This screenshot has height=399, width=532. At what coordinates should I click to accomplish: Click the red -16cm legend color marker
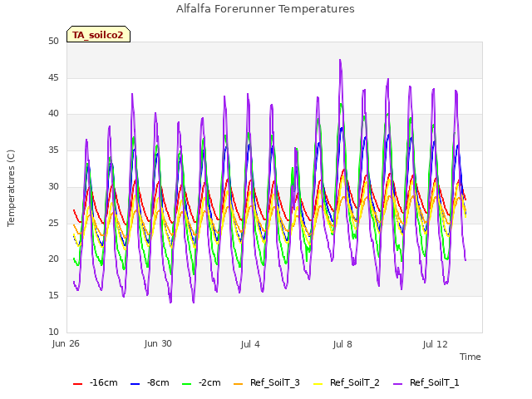pyautogui.click(x=77, y=384)
